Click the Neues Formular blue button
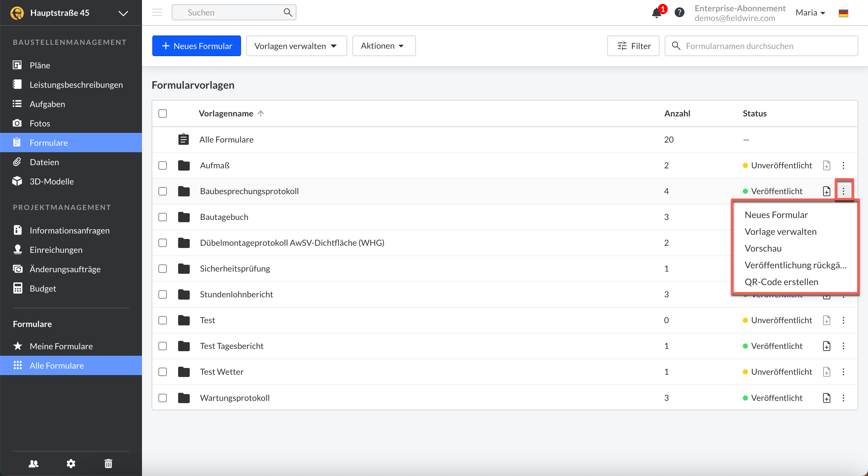The height and width of the screenshot is (476, 868). click(197, 46)
